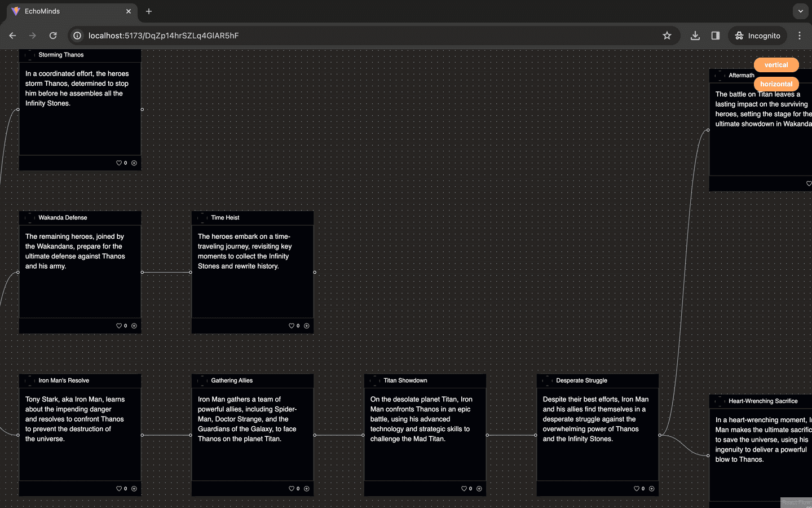Click left connection handle of Aftermath card
This screenshot has height=508, width=812.
coord(708,130)
